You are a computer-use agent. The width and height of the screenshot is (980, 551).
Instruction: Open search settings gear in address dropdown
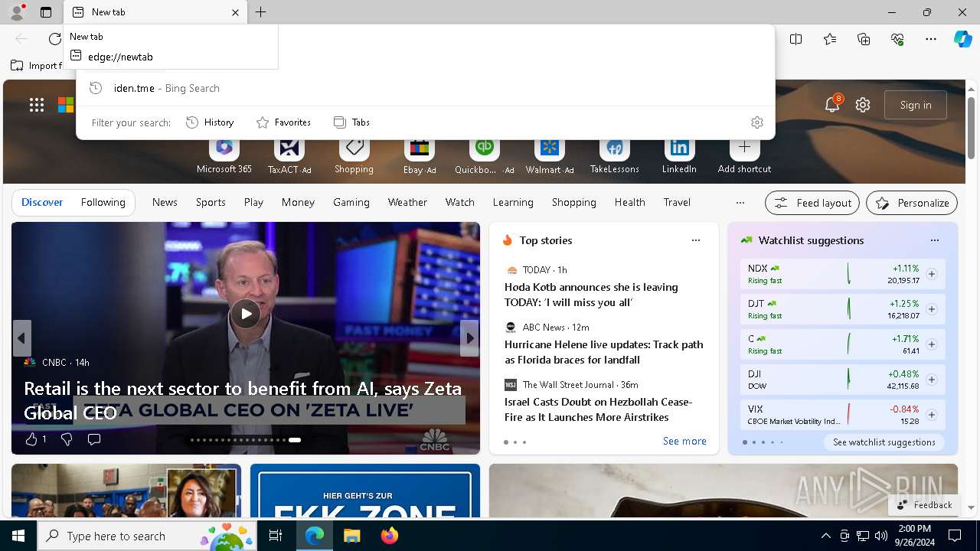[x=757, y=122]
